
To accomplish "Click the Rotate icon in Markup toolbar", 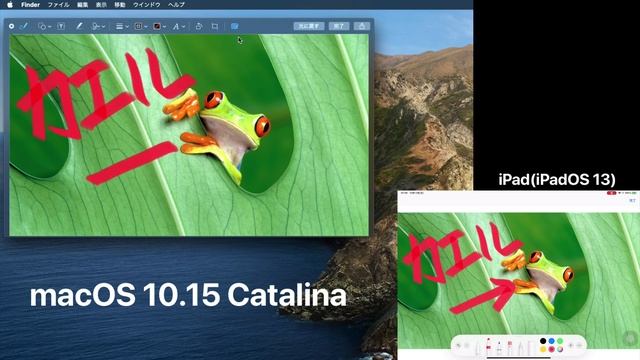I will (199, 26).
